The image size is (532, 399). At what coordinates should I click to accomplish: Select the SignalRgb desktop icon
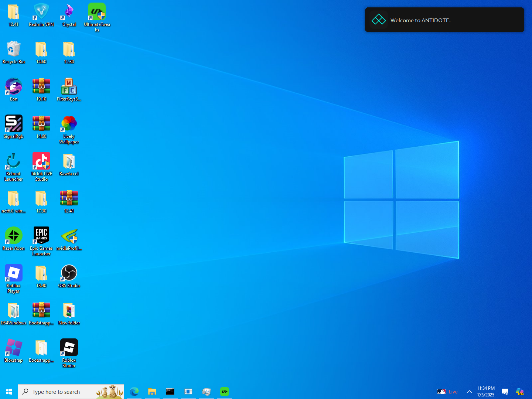tap(14, 124)
